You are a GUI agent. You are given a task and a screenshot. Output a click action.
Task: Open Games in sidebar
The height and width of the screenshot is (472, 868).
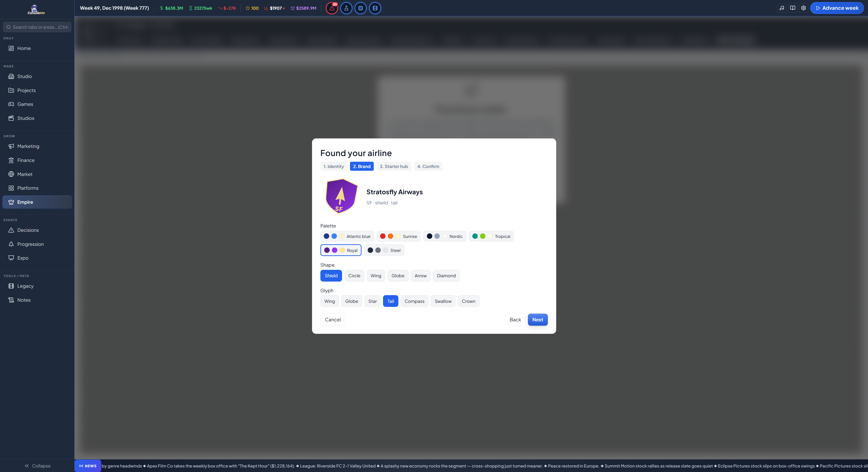click(37, 104)
